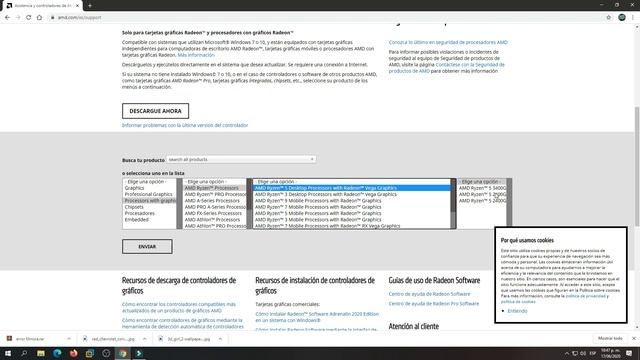Click the search all products field

tap(241, 160)
